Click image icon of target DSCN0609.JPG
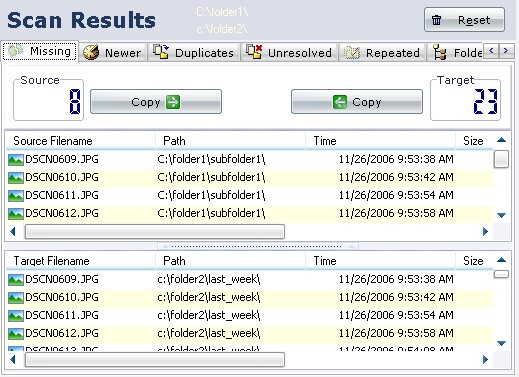This screenshot has height=377, width=519. tap(16, 280)
